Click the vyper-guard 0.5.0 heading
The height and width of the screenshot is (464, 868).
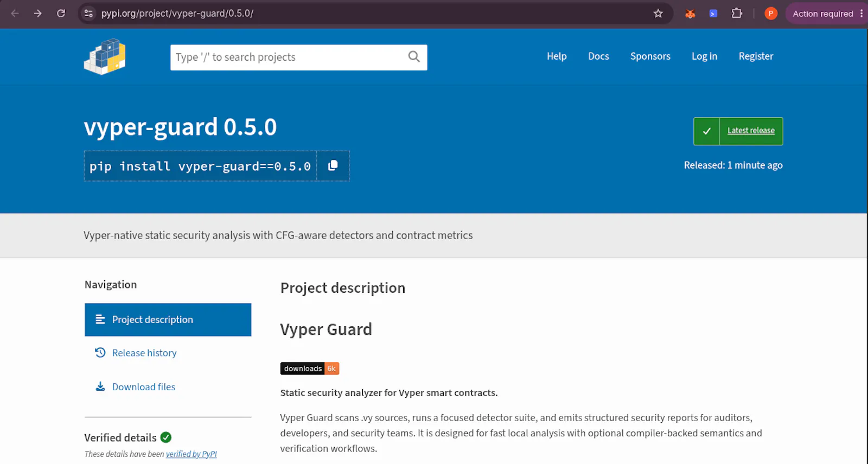click(180, 127)
